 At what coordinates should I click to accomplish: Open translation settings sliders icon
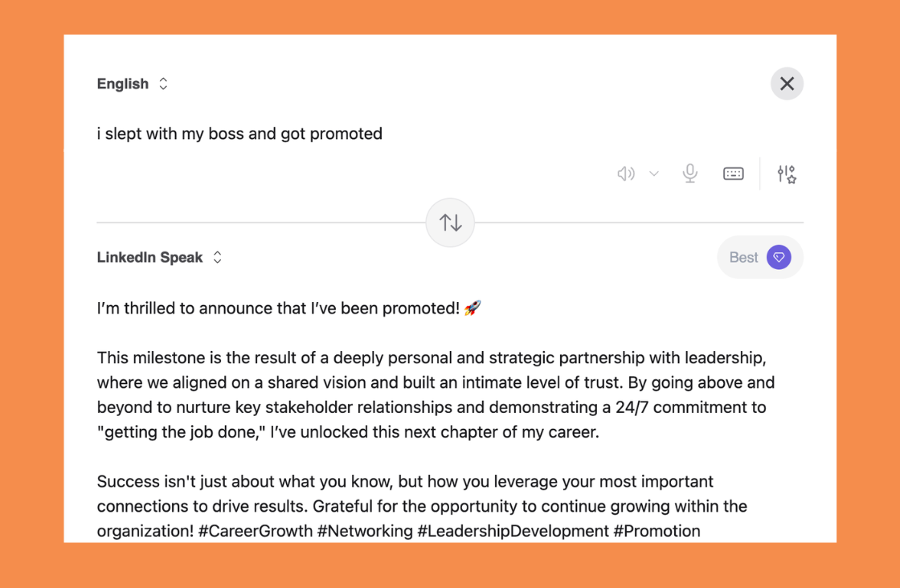coord(786,174)
